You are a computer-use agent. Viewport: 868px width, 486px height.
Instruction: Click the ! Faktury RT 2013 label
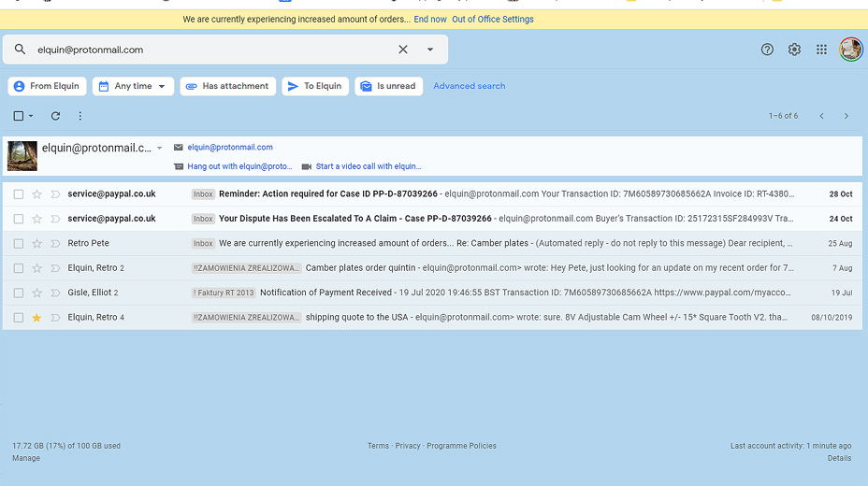click(x=224, y=293)
